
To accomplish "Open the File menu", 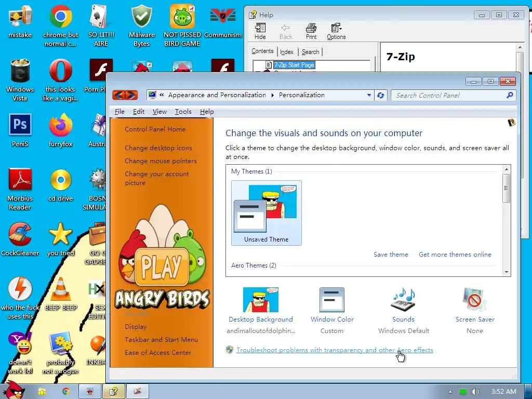I will pos(119,112).
